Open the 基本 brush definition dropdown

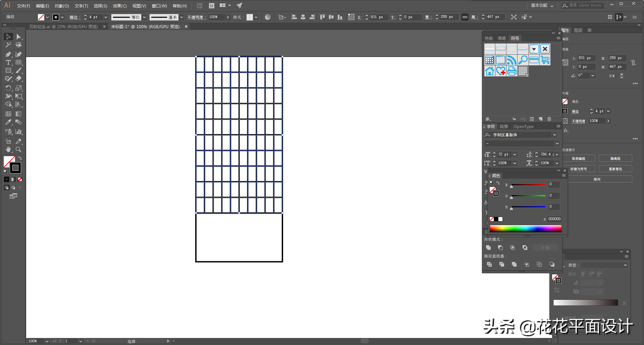182,17
